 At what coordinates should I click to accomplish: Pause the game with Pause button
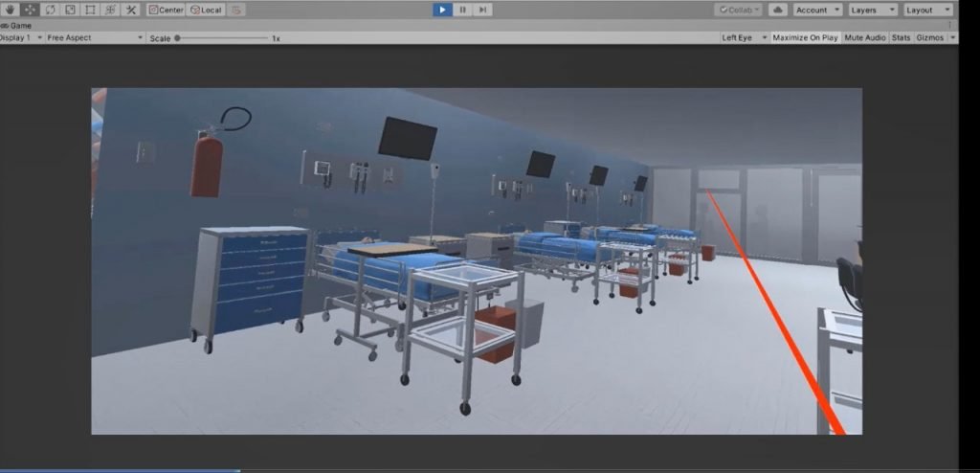463,10
